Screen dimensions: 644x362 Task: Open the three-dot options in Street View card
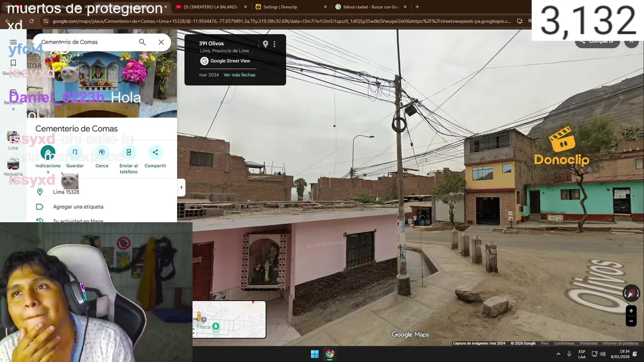coord(274,44)
